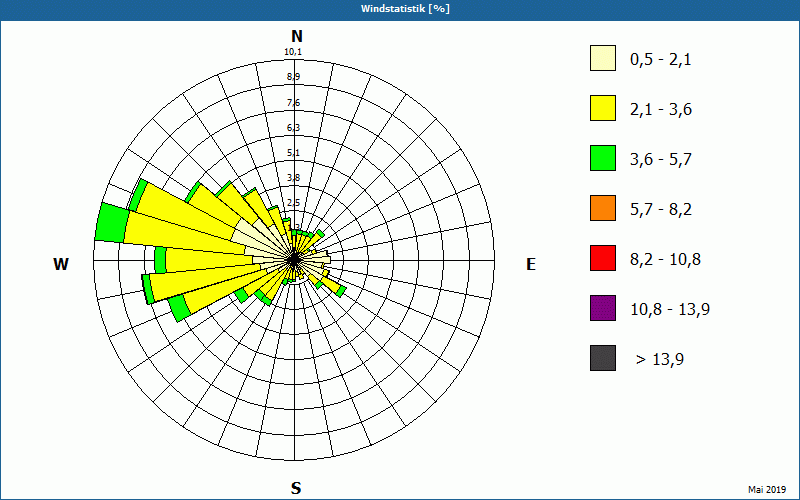
Task: Click the E compass label
Action: pyautogui.click(x=531, y=264)
